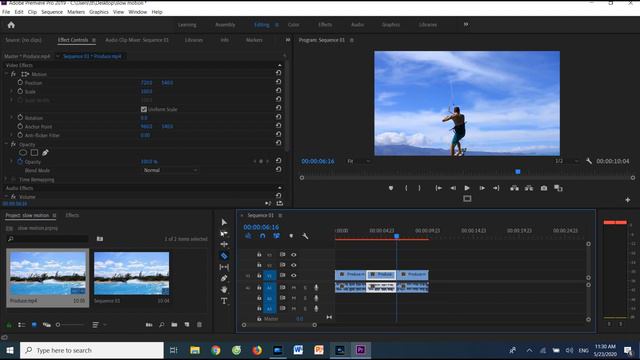Go to In point
Image resolution: width=640 pixels, height=360 pixels.
click(439, 188)
